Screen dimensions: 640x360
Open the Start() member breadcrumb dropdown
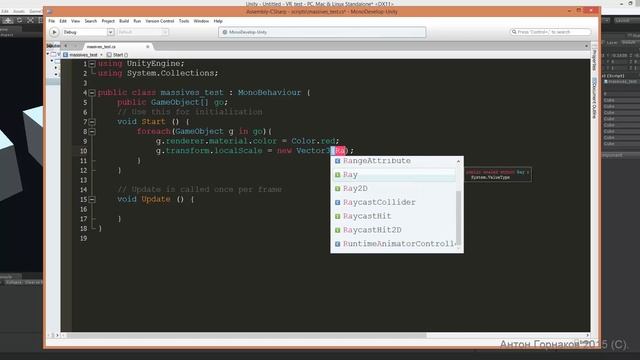tap(118, 55)
